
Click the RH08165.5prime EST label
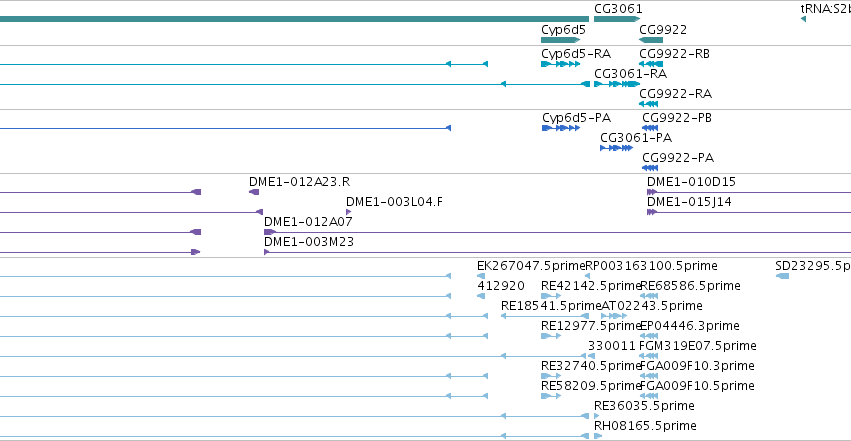click(x=645, y=426)
